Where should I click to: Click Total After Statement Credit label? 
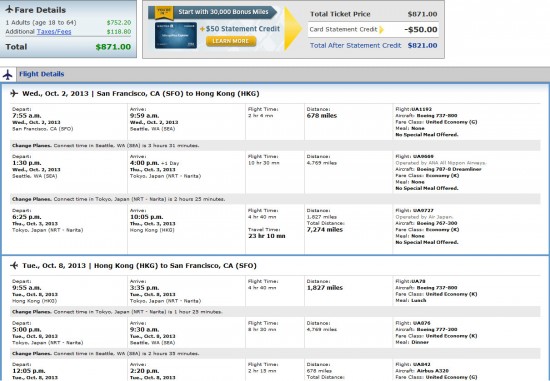point(355,45)
